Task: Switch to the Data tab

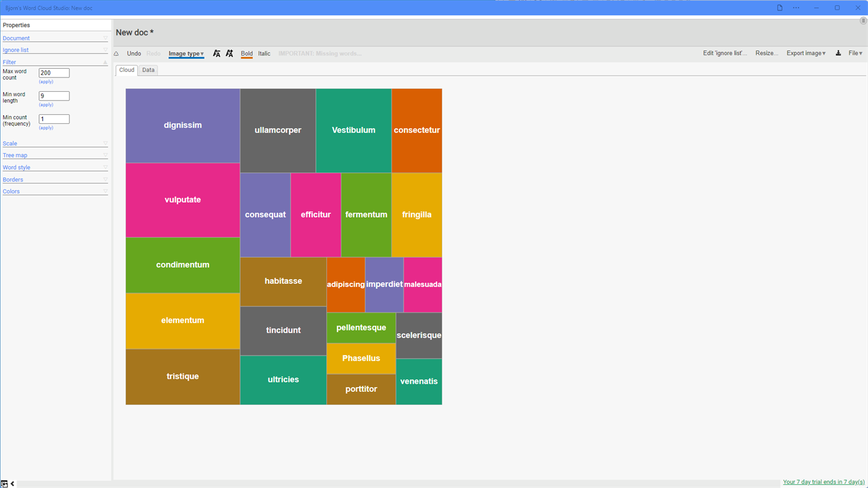Action: (x=148, y=69)
